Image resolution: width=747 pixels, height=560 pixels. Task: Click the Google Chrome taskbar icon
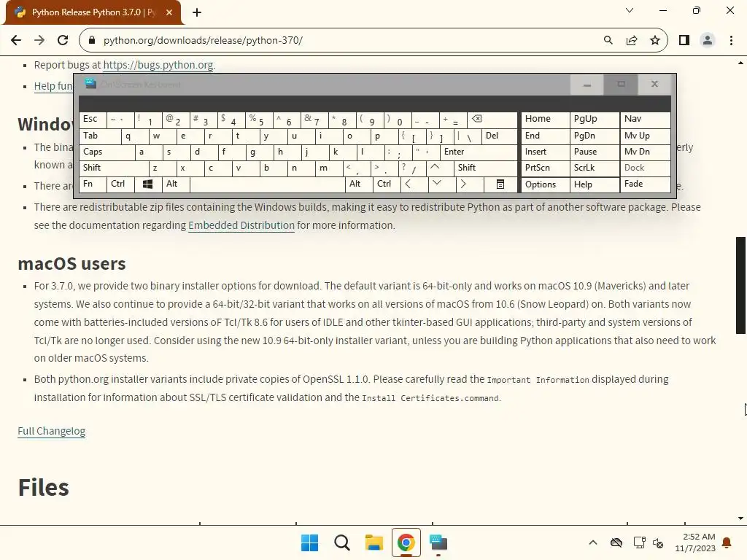pyautogui.click(x=406, y=542)
